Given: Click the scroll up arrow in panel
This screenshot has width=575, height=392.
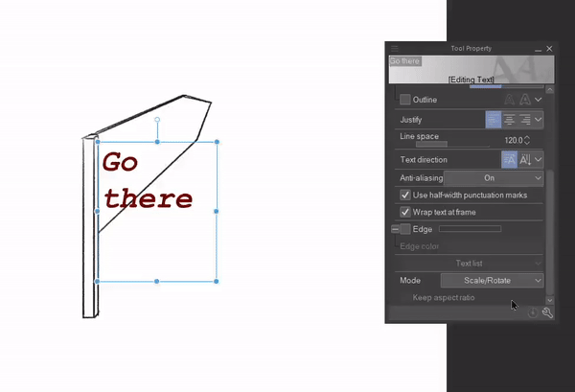Looking at the screenshot, I should pyautogui.click(x=549, y=89).
